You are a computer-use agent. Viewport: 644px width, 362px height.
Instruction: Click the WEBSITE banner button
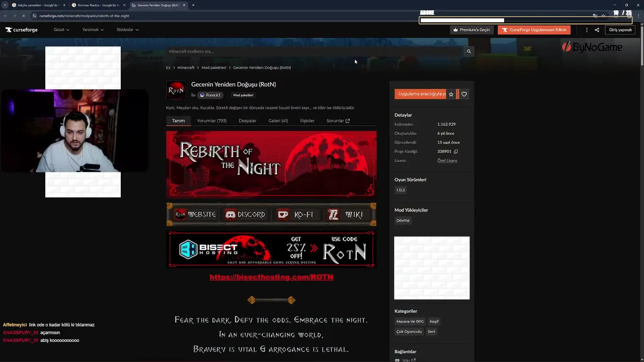tap(195, 215)
